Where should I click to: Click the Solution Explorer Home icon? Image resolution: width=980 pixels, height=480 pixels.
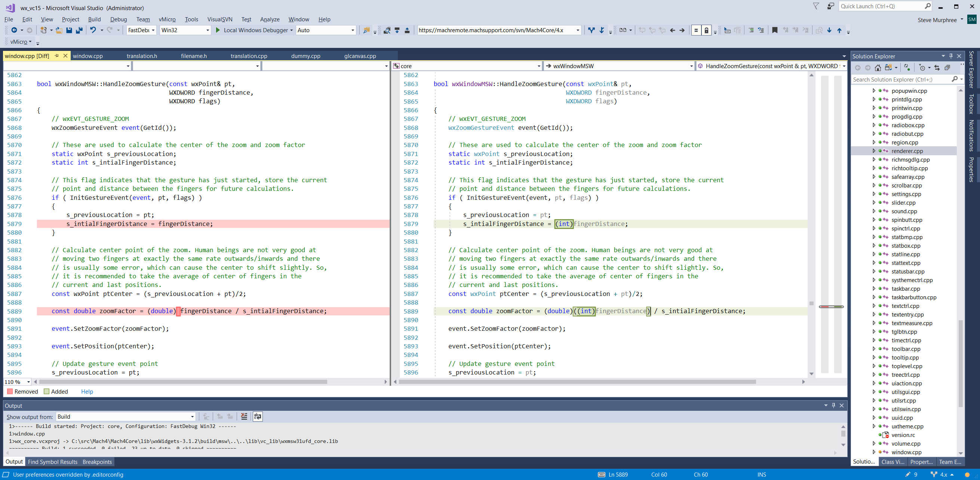pyautogui.click(x=878, y=68)
